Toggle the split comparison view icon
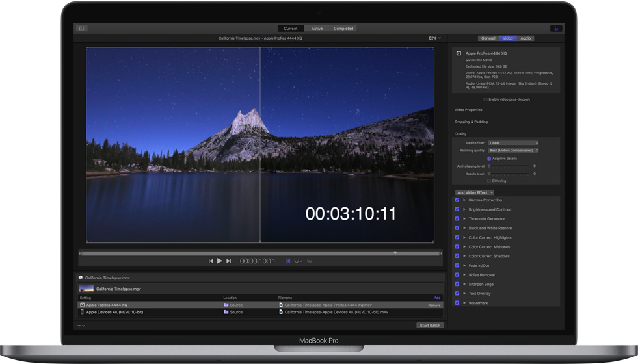Image resolution: width=638 pixels, height=364 pixels. pyautogui.click(x=287, y=261)
